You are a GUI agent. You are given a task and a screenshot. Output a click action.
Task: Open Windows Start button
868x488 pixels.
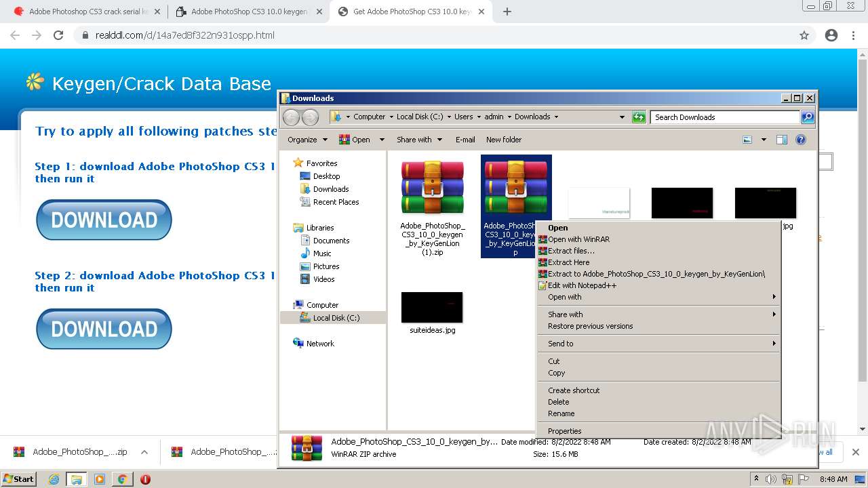coord(19,479)
